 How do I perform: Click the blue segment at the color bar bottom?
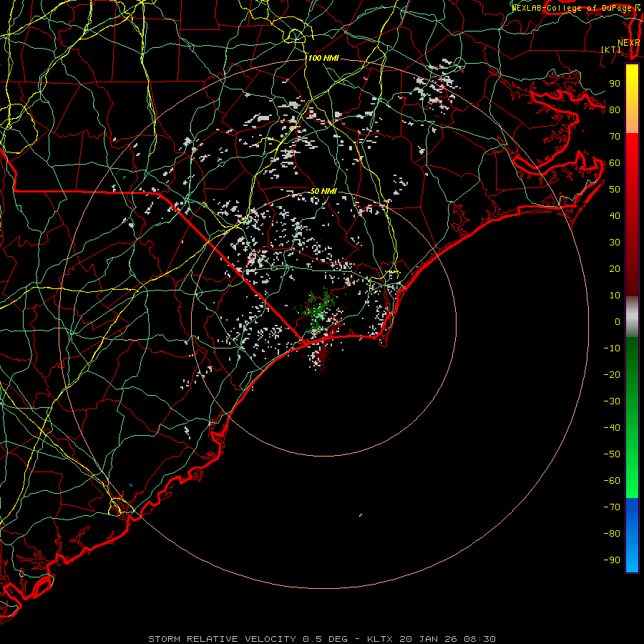[632, 535]
